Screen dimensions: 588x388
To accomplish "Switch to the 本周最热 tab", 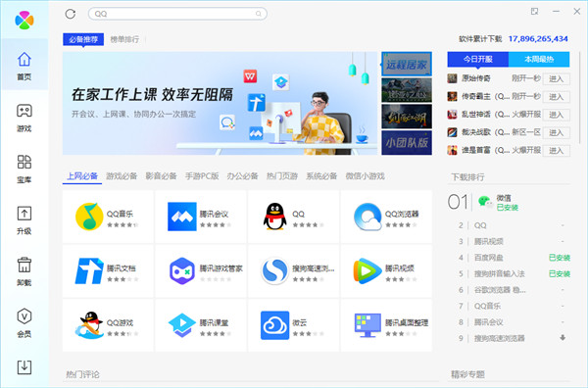I will (539, 59).
